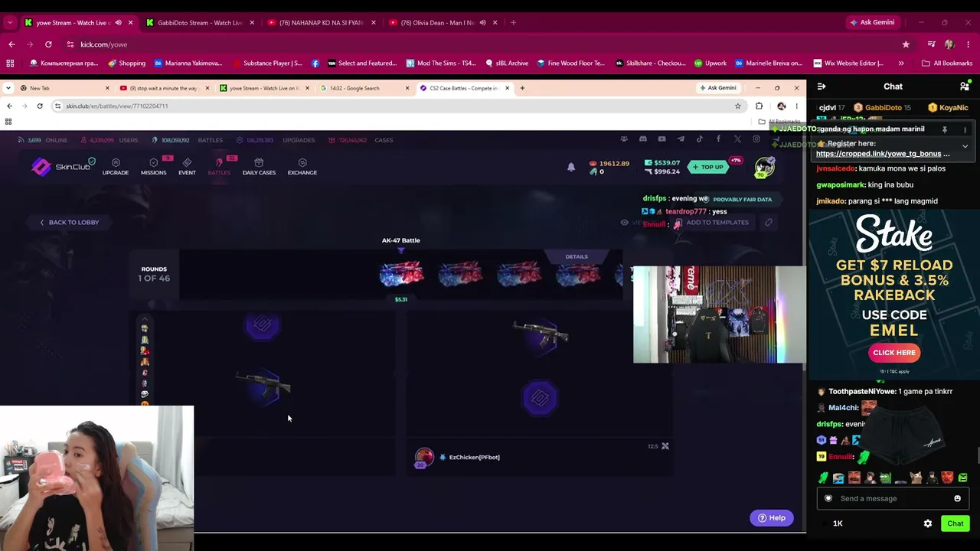Open the browser apps grid shortcut

point(10,63)
